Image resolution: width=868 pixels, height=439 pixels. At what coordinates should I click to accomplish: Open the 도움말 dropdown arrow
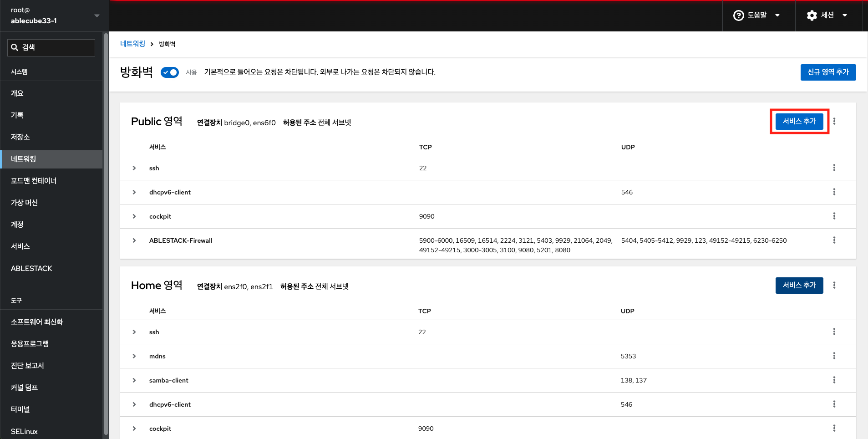coord(777,15)
